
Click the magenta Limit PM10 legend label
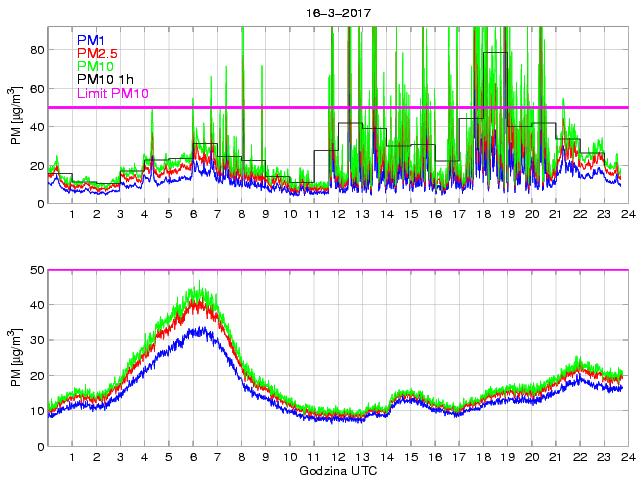point(112,93)
